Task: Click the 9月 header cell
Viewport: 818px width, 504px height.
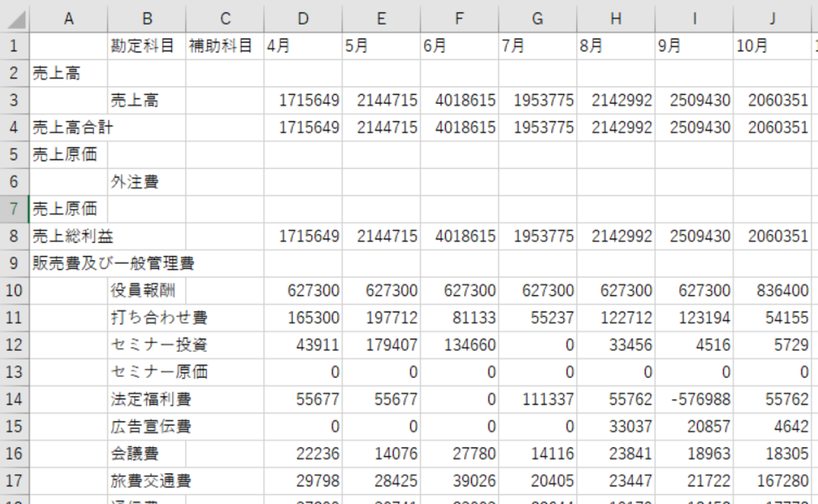Action: coord(694,46)
